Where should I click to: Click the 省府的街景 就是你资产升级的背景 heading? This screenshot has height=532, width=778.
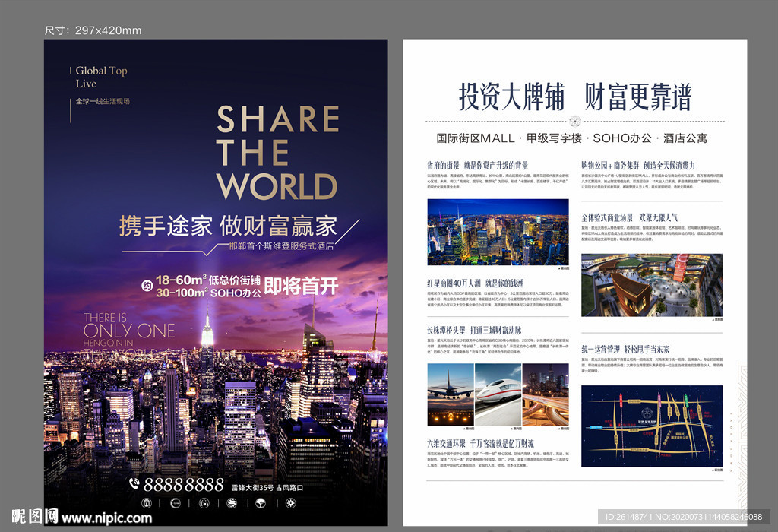pos(477,165)
